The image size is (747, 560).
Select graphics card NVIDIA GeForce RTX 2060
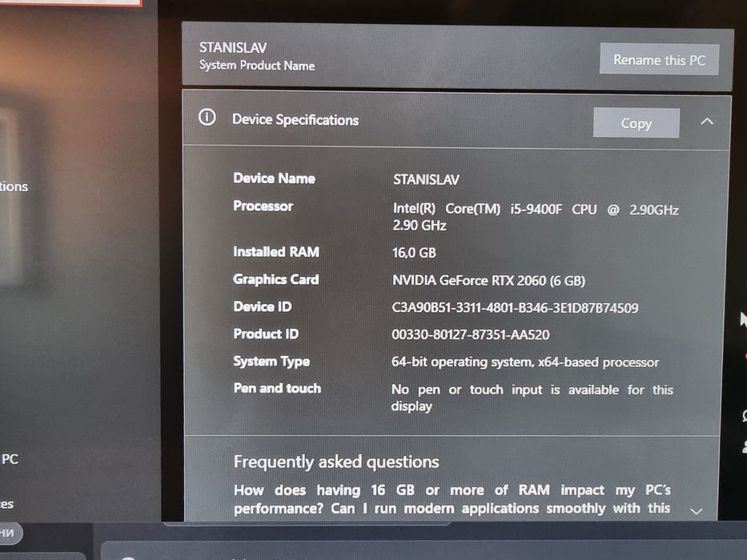(x=469, y=280)
